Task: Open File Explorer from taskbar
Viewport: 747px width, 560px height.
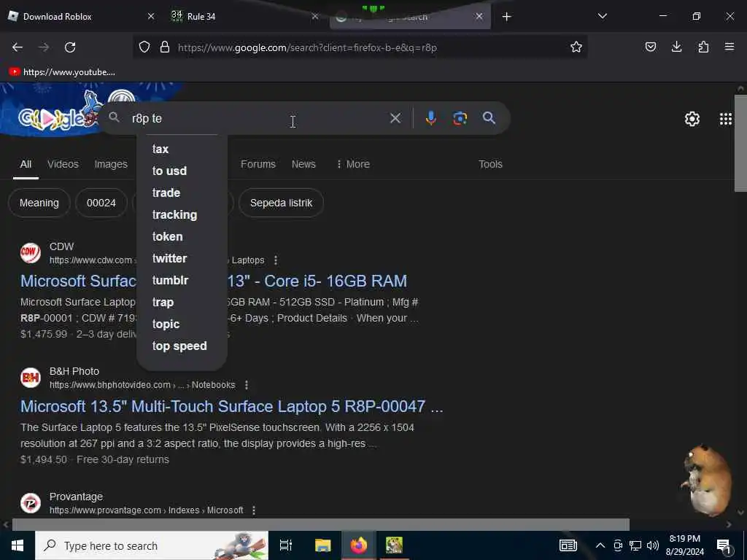Action: coord(323,545)
